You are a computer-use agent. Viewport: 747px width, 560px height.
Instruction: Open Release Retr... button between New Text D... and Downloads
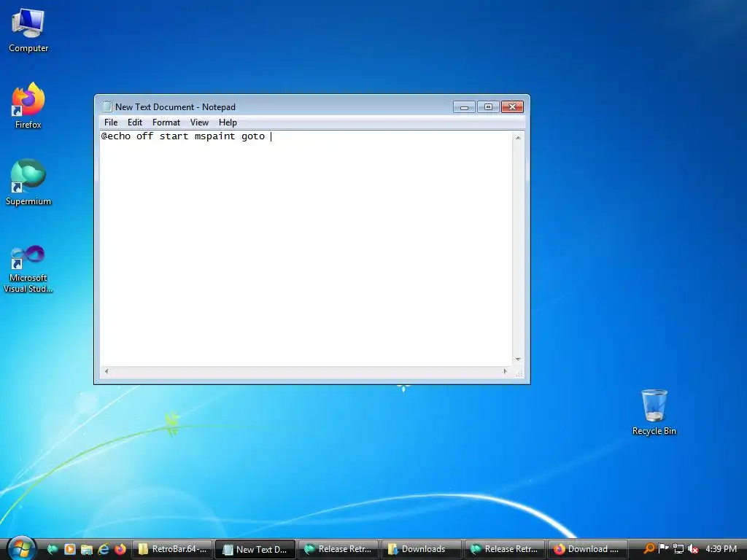[x=338, y=549]
